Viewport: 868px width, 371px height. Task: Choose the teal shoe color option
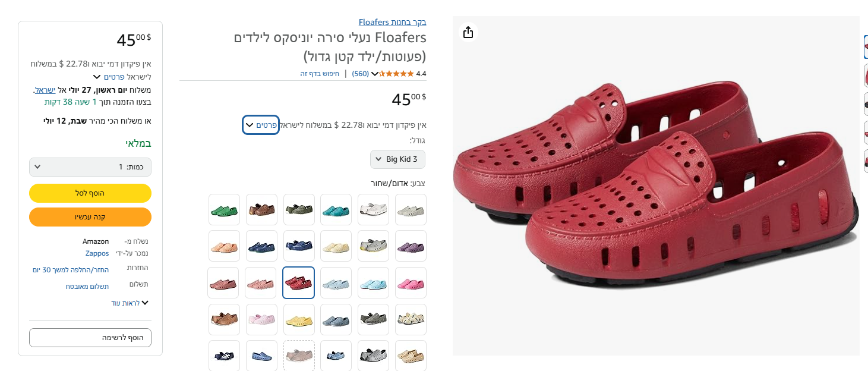[x=336, y=210]
